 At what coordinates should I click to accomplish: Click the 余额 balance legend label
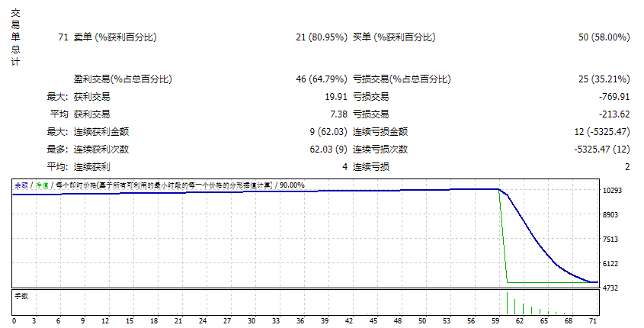click(21, 185)
